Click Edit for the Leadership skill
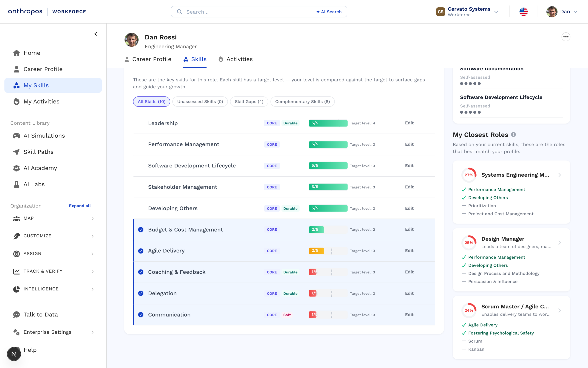The height and width of the screenshot is (368, 588). (x=409, y=123)
